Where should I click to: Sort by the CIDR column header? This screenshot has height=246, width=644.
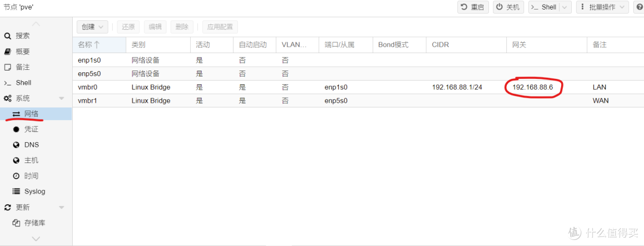click(x=466, y=45)
